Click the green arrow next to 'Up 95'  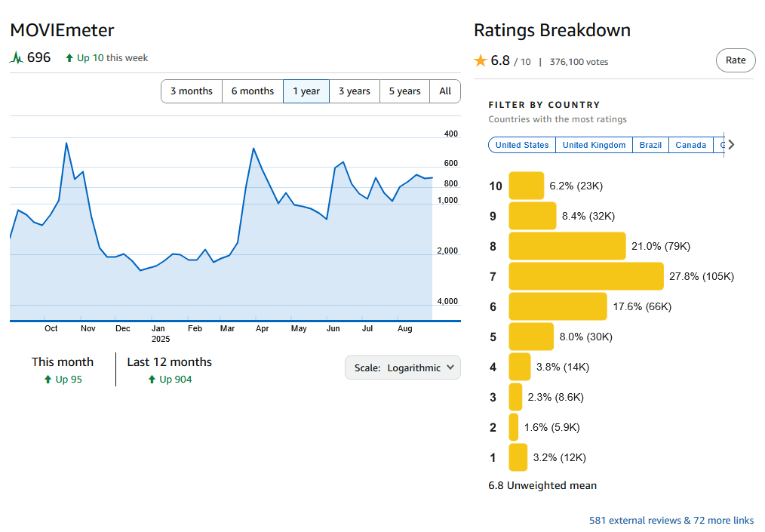click(x=48, y=380)
